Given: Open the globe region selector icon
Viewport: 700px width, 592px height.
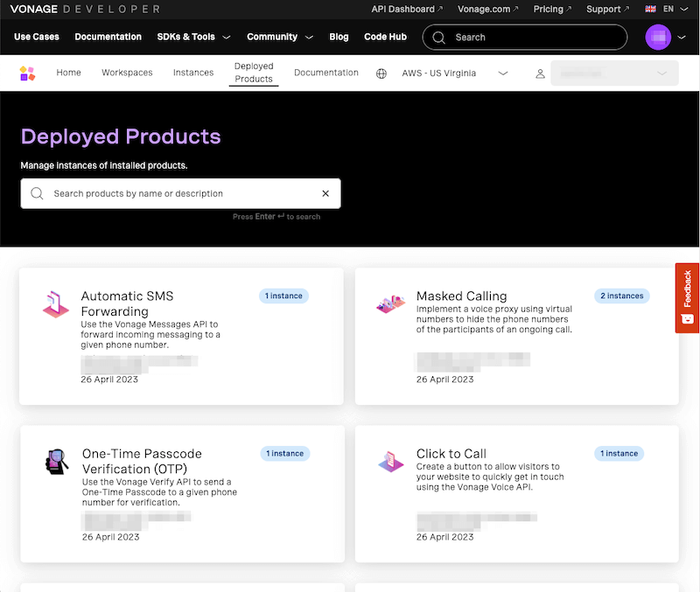Looking at the screenshot, I should coord(381,73).
